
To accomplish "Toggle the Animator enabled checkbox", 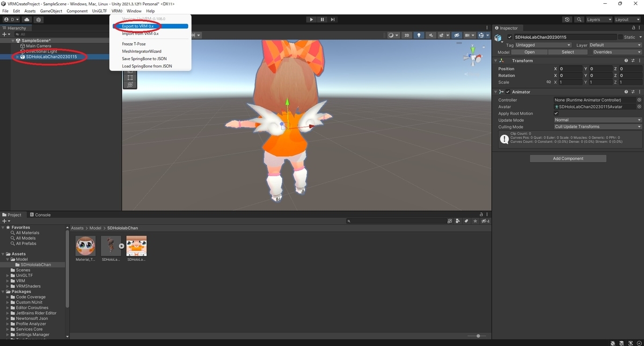I will 508,92.
